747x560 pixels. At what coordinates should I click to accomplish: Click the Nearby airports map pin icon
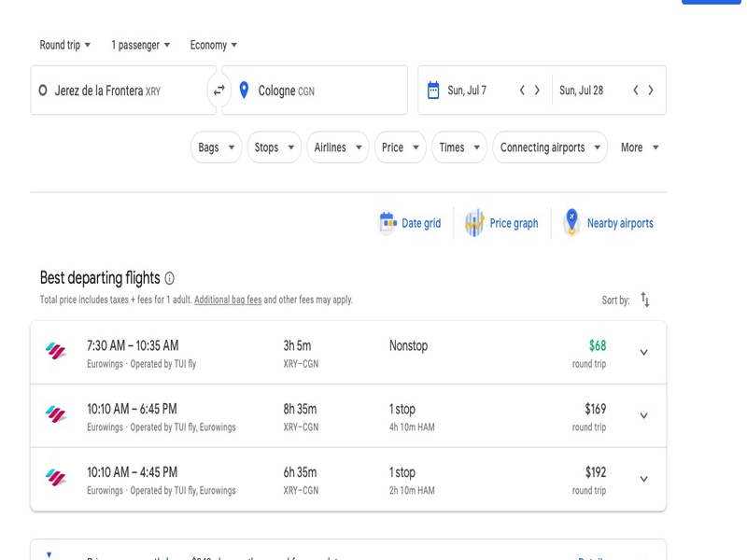(x=571, y=222)
